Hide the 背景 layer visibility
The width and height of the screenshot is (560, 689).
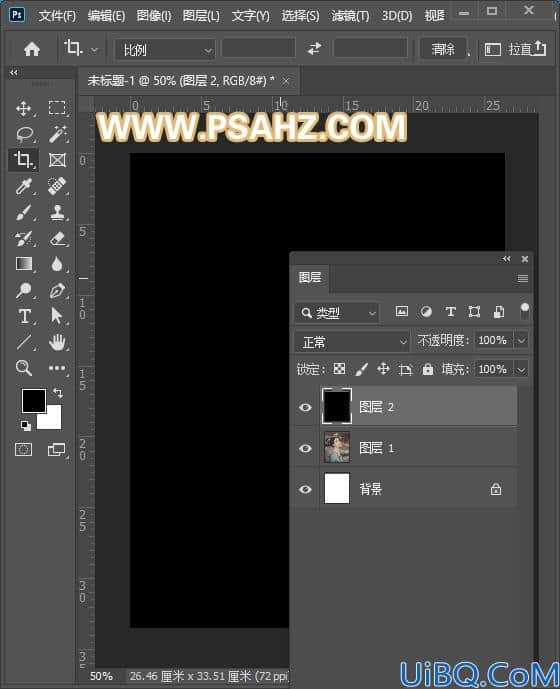pos(305,489)
